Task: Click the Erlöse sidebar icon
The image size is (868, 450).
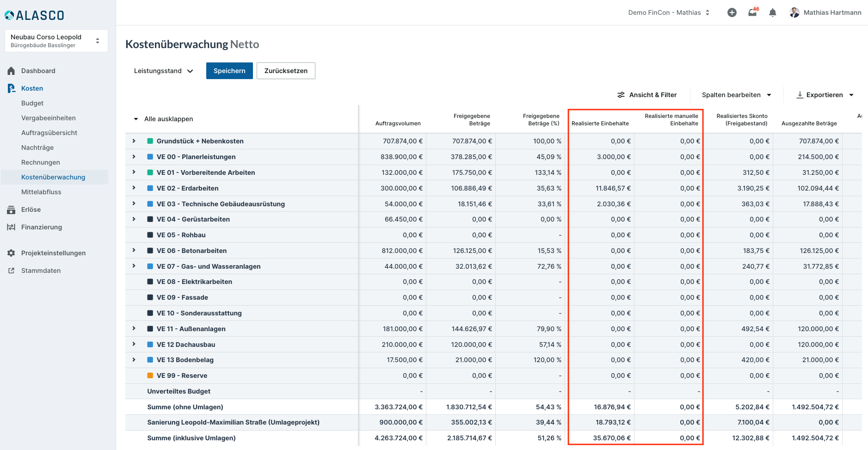Action: tap(11, 210)
